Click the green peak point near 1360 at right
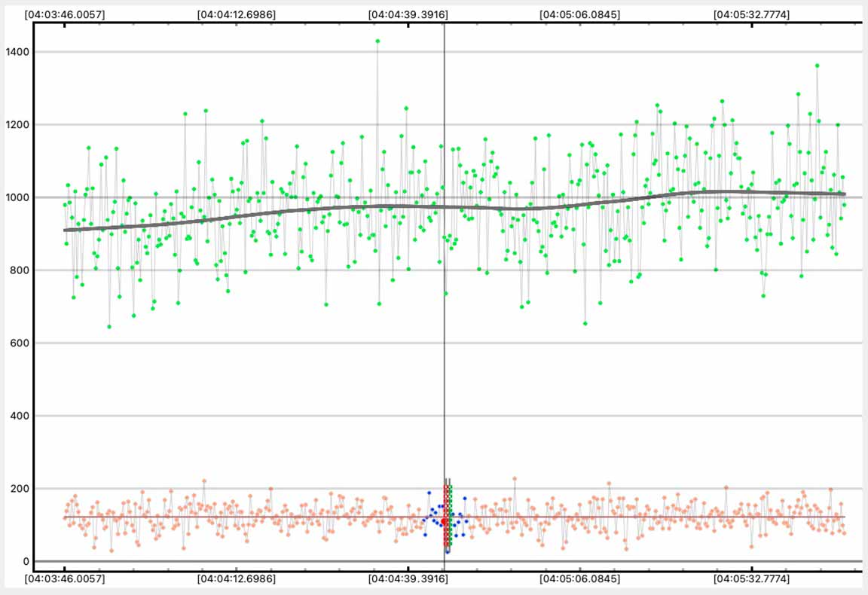This screenshot has height=595, width=868. pos(817,66)
